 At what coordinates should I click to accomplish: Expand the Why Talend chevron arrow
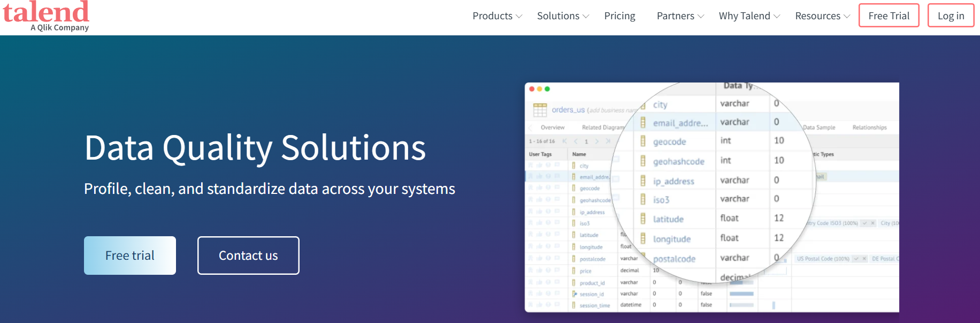(777, 17)
